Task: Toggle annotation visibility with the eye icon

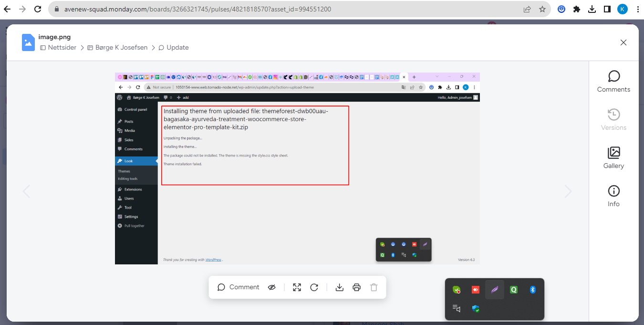Action: click(x=272, y=287)
